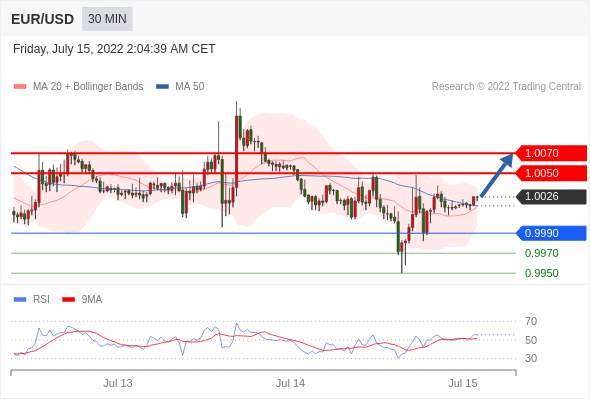Click the red 9MA legend swatch

pos(68,300)
